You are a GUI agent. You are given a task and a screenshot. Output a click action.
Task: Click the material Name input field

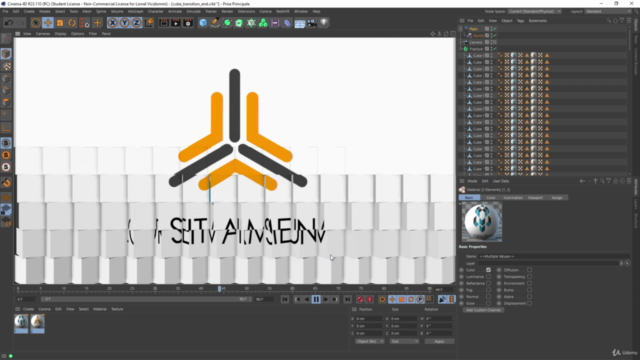[554, 256]
